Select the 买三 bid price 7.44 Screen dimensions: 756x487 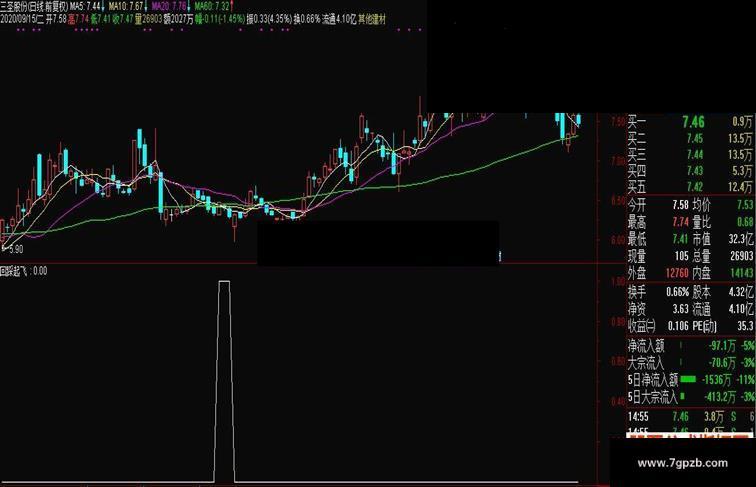[695, 155]
